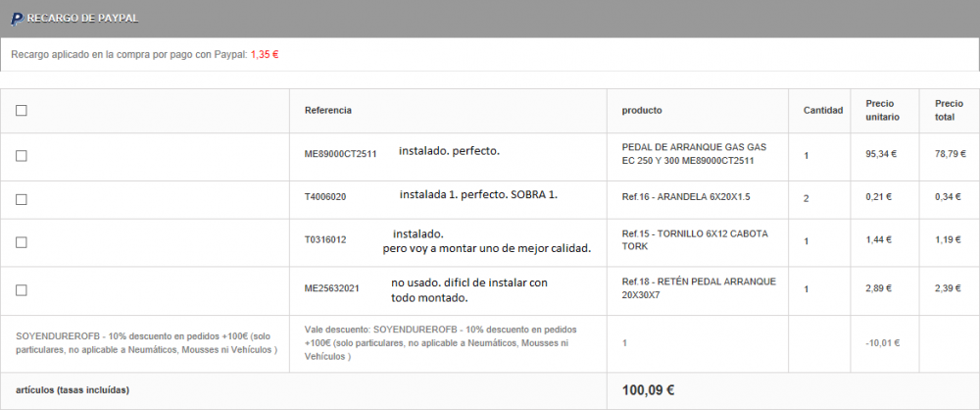This screenshot has width=980, height=410.
Task: Click the Cantidad column header
Action: tap(823, 110)
